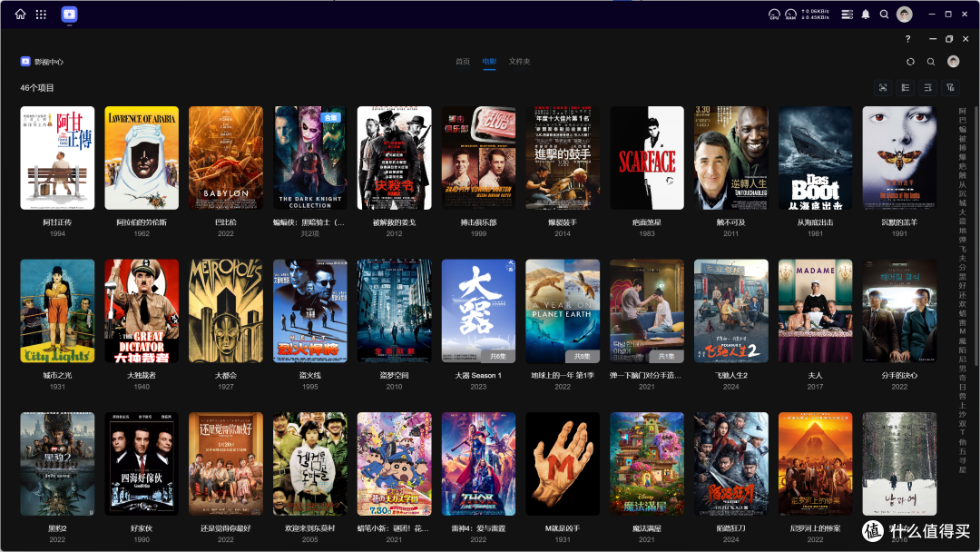Open the system task manager bars icon
The height and width of the screenshot is (552, 980).
pyautogui.click(x=847, y=14)
